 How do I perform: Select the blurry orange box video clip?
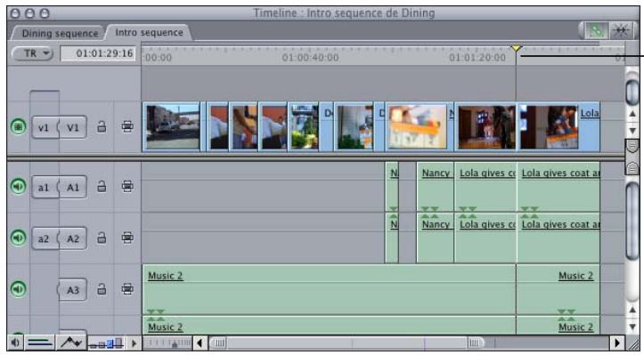point(420,127)
